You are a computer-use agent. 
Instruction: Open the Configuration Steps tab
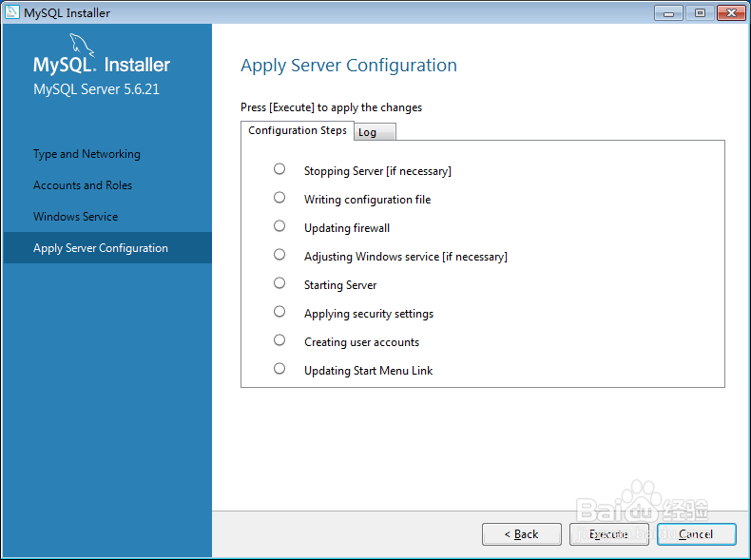(298, 131)
